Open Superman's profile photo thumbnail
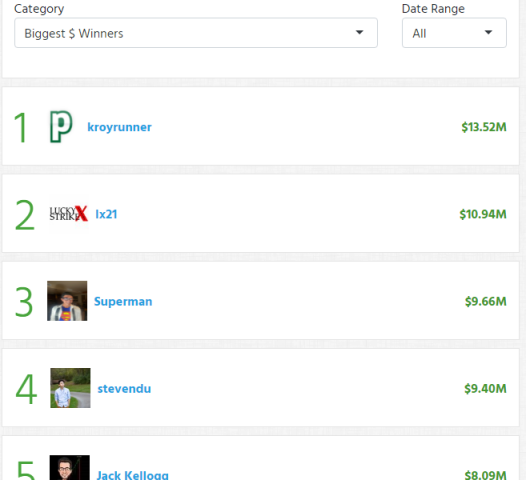 coord(67,301)
